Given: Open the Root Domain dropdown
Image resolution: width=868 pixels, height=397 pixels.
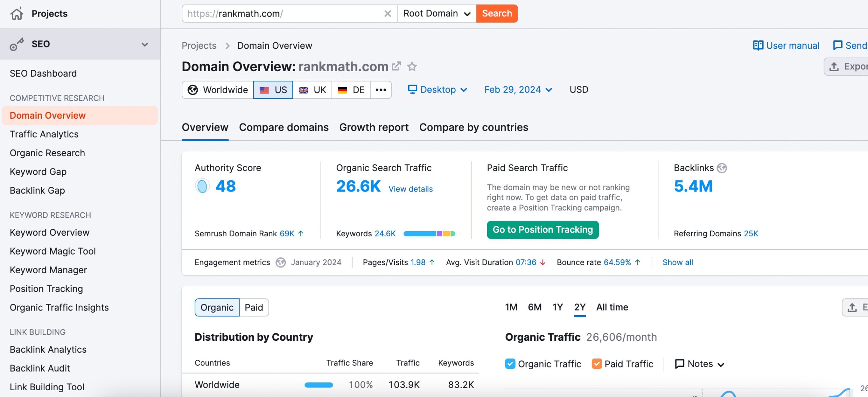Looking at the screenshot, I should click(437, 14).
